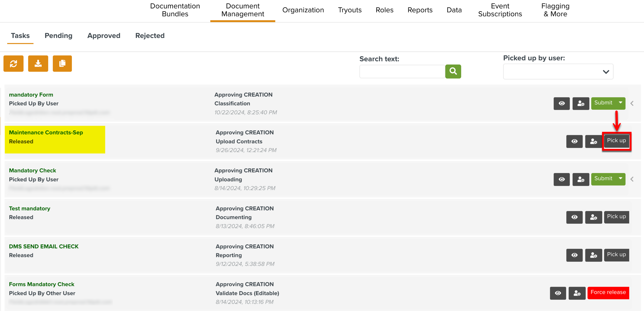
Task: Click assign-user icon on Maintenance Contracts-Sep row
Action: (593, 141)
